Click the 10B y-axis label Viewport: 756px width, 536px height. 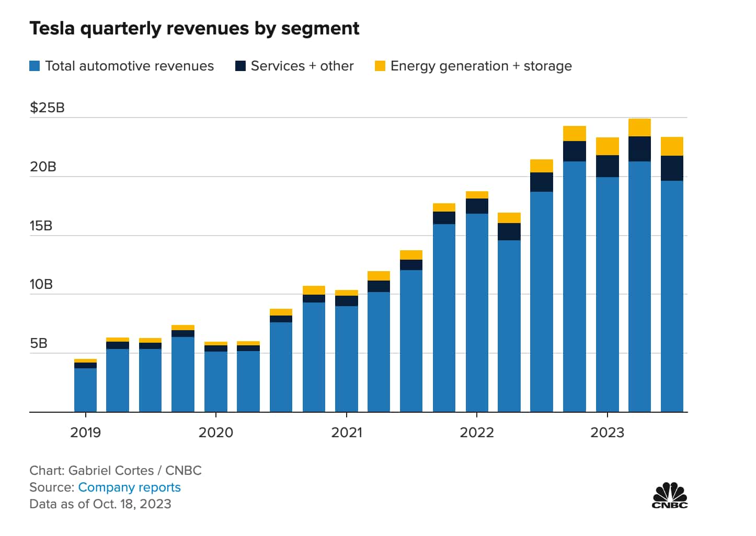pos(41,285)
